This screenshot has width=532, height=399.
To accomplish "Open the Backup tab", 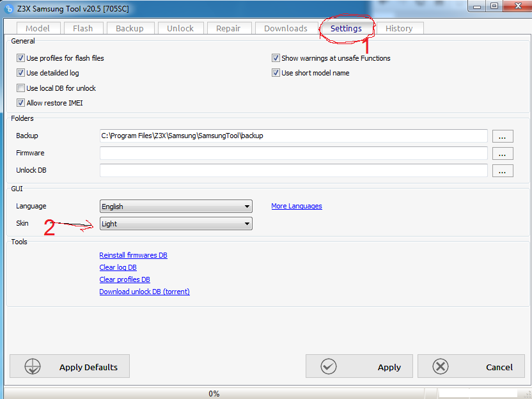I will pos(130,29).
